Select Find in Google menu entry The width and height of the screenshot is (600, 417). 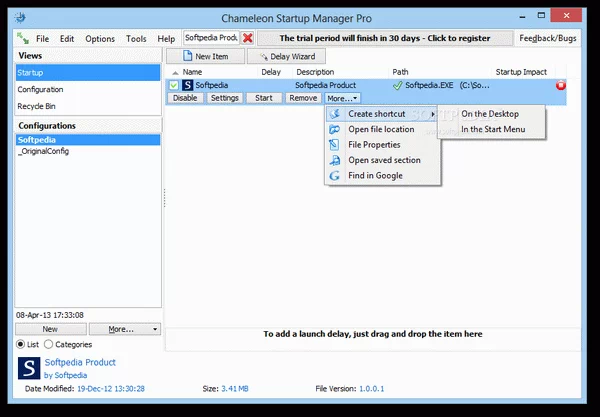click(383, 176)
